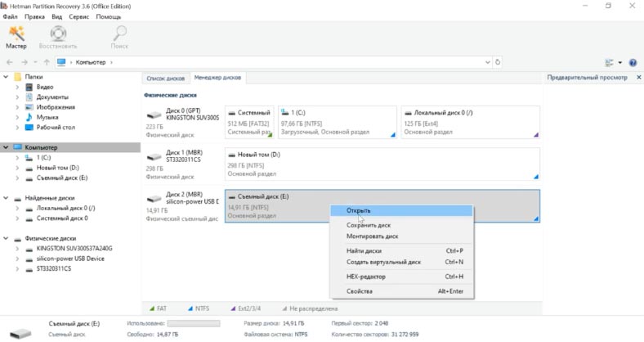Select Локальный диск 0 (/) in tree
This screenshot has width=644, height=342.
pos(65,208)
